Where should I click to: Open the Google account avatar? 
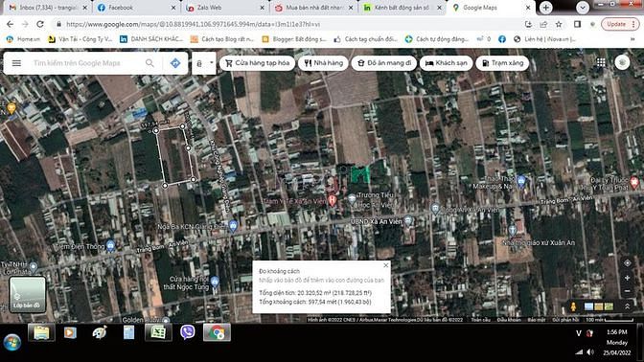[x=622, y=62]
